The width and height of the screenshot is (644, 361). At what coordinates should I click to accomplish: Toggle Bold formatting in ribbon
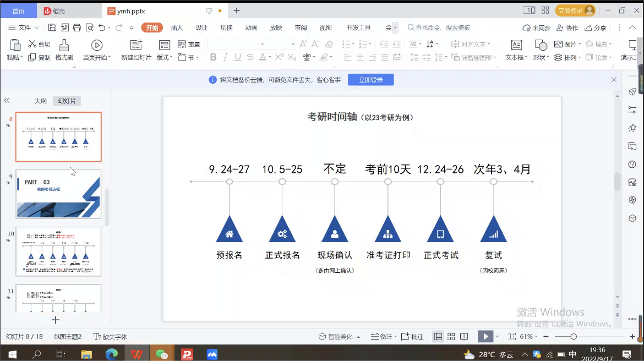(x=213, y=57)
